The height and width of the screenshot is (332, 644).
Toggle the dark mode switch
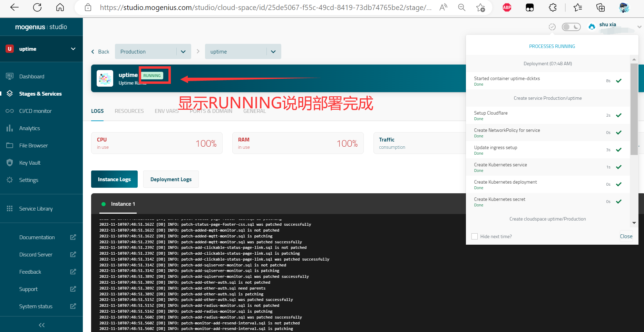571,27
